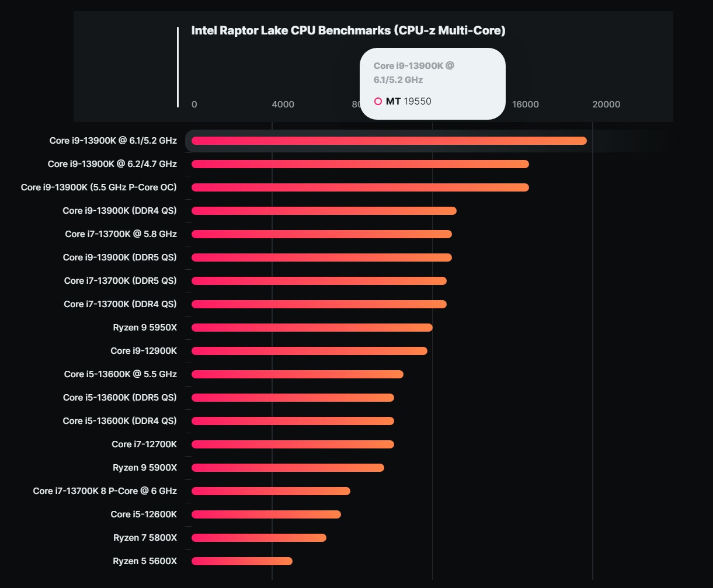The image size is (713, 588).
Task: Click the Core i5-13600K (DDR4 QS) label text
Action: tap(120, 421)
